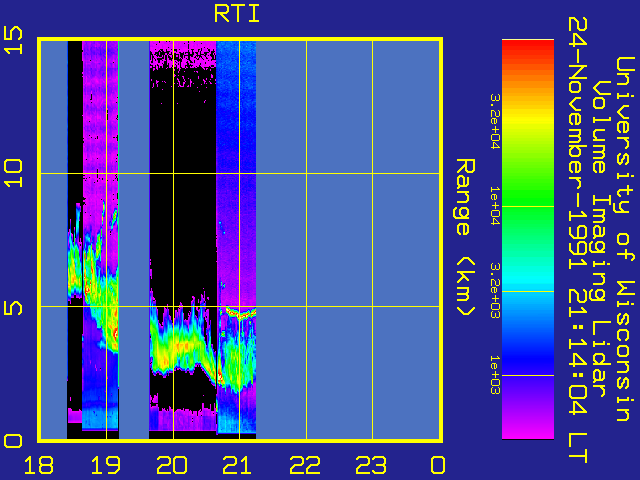Screen dimensions: 640x480
Task: Click the 1e+03 color scale label
Action: (495, 374)
